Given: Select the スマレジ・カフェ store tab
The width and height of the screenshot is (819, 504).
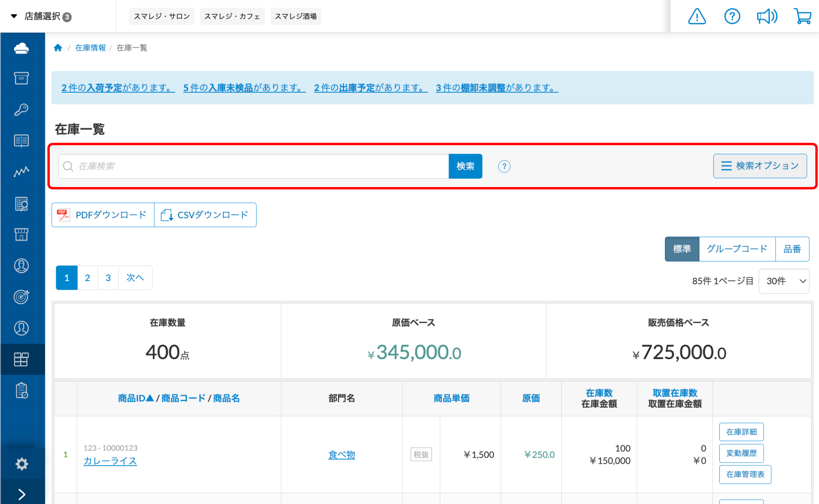Looking at the screenshot, I should pyautogui.click(x=232, y=16).
